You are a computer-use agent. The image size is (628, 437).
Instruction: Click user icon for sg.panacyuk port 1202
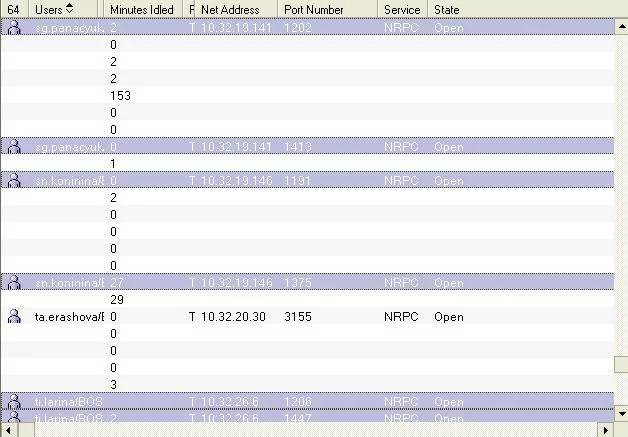tap(14, 28)
